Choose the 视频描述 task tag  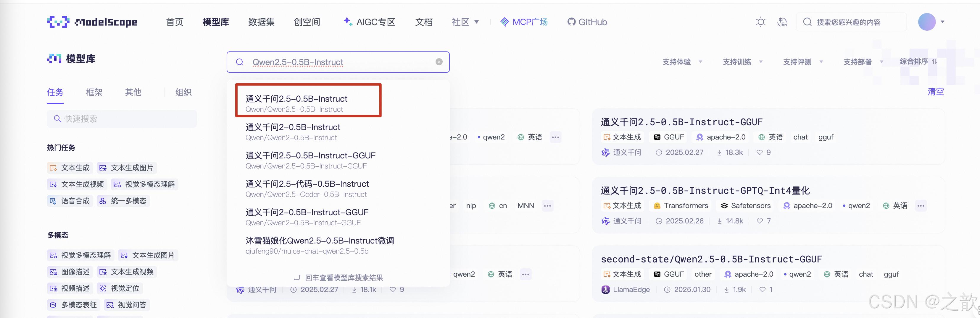point(70,288)
